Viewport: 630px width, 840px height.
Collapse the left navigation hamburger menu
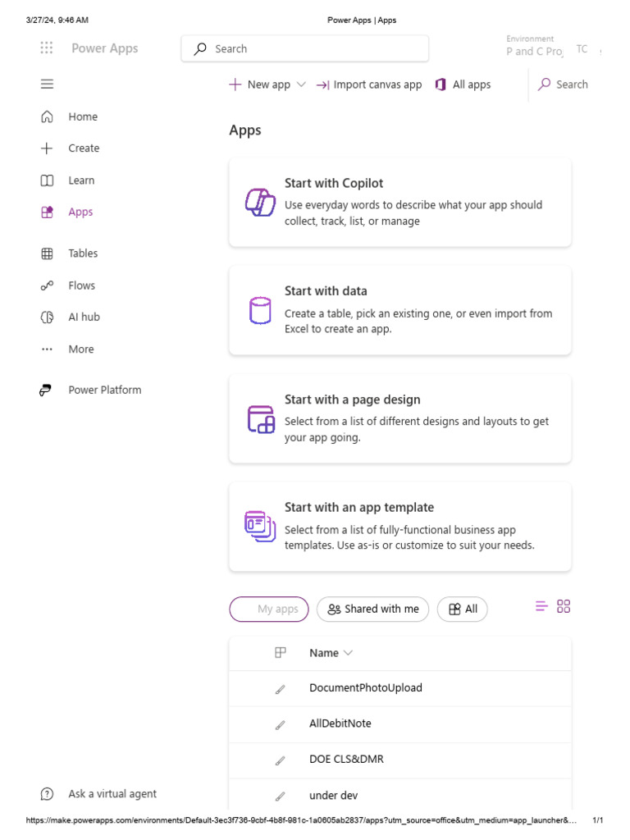(x=47, y=84)
